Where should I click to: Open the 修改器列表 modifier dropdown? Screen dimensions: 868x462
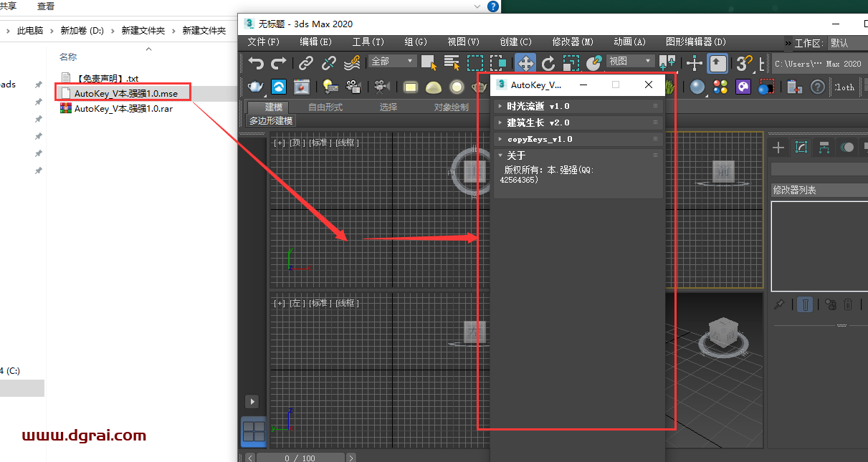click(819, 190)
